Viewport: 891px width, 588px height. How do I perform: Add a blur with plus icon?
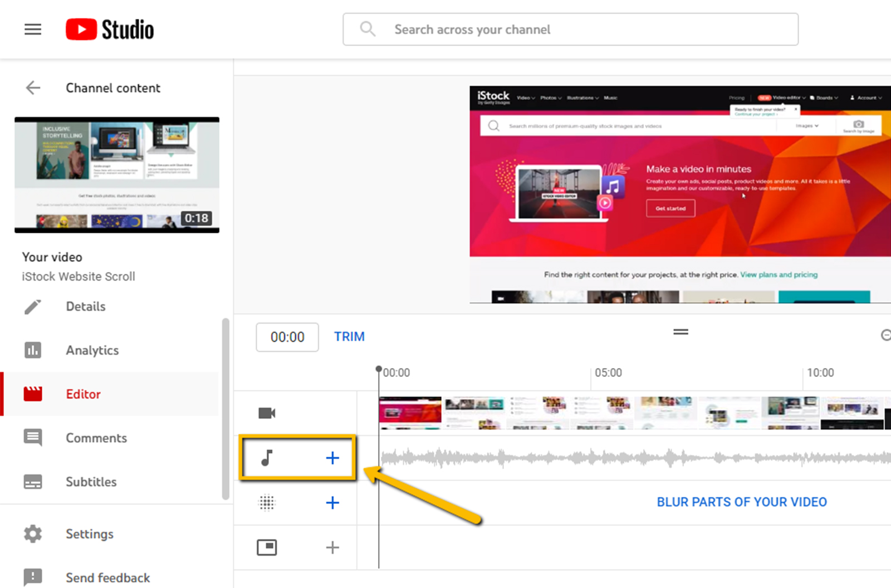[x=332, y=503]
